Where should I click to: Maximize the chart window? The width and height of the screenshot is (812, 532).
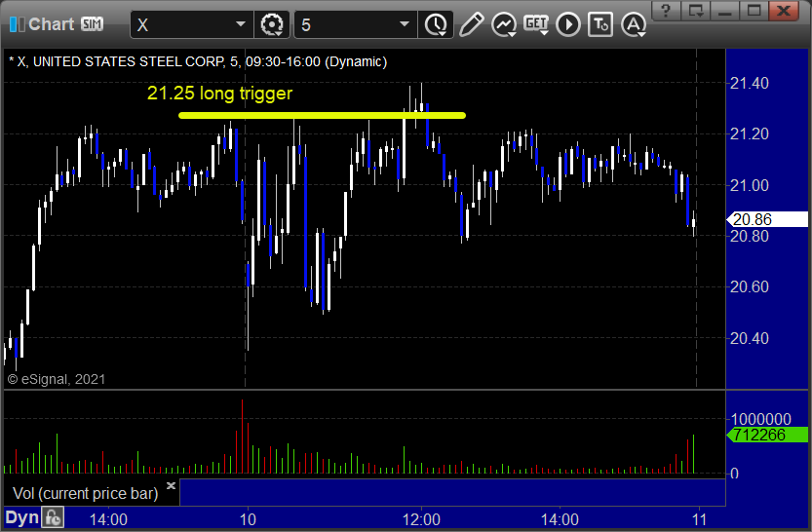[754, 11]
